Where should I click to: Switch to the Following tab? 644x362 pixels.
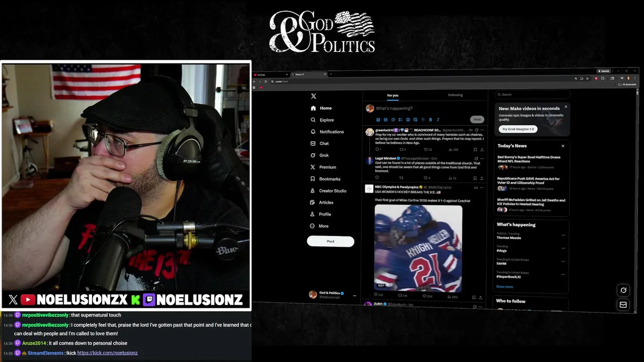[455, 95]
